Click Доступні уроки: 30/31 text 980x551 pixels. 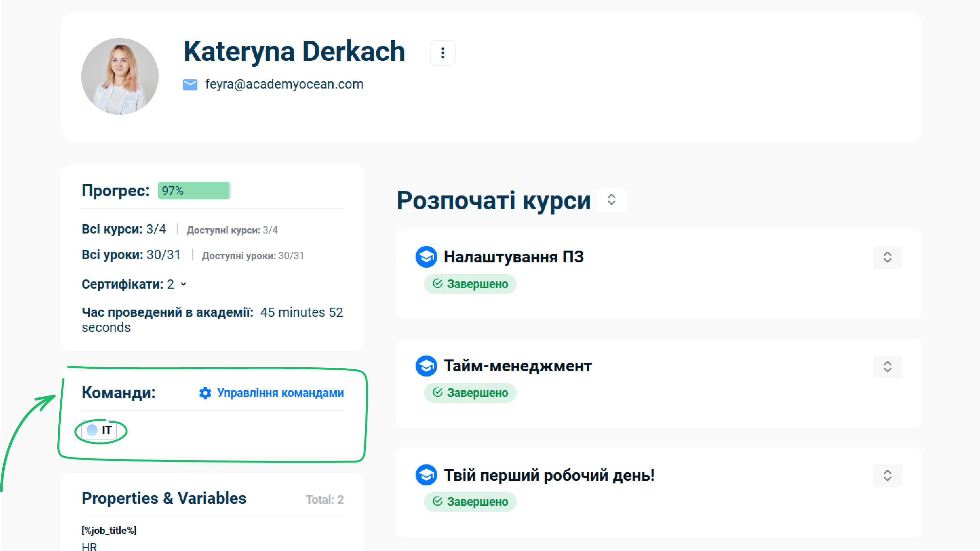click(x=253, y=256)
